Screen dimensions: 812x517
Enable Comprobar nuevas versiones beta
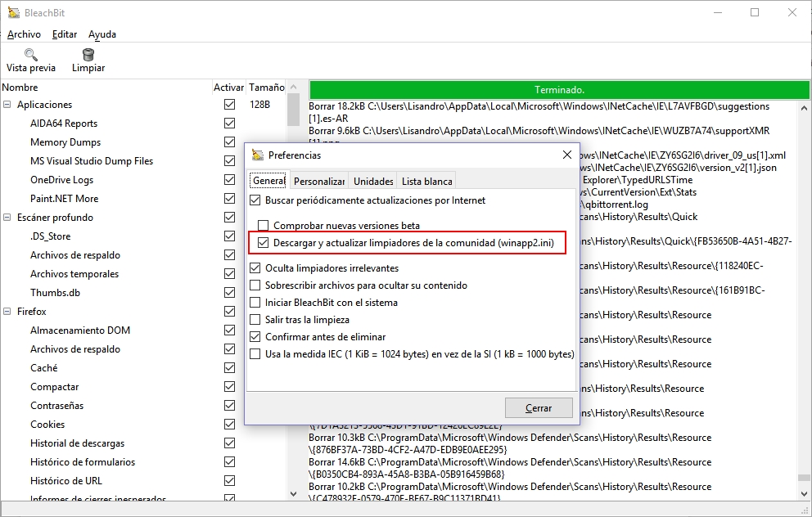point(263,226)
